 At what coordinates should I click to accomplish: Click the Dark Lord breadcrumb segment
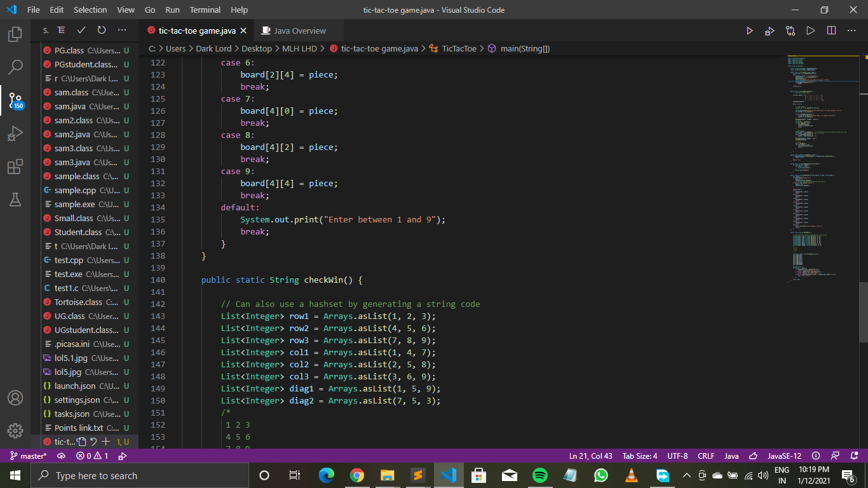pos(214,48)
